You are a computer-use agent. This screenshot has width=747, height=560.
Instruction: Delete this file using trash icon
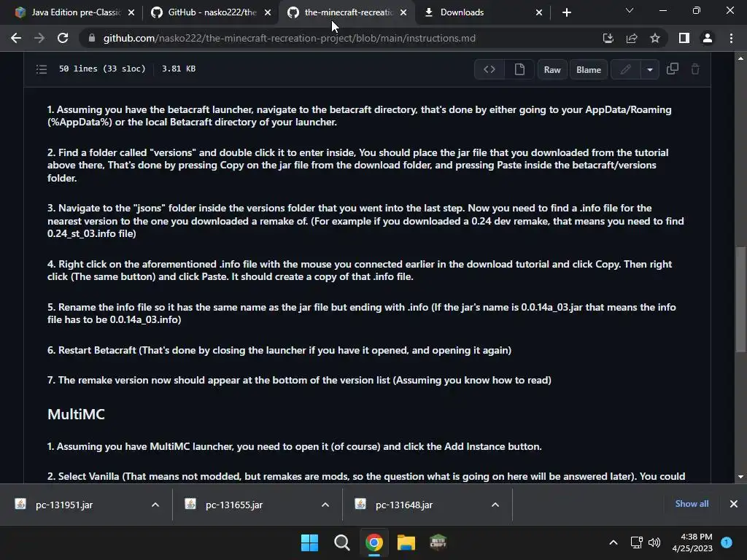[x=695, y=69]
